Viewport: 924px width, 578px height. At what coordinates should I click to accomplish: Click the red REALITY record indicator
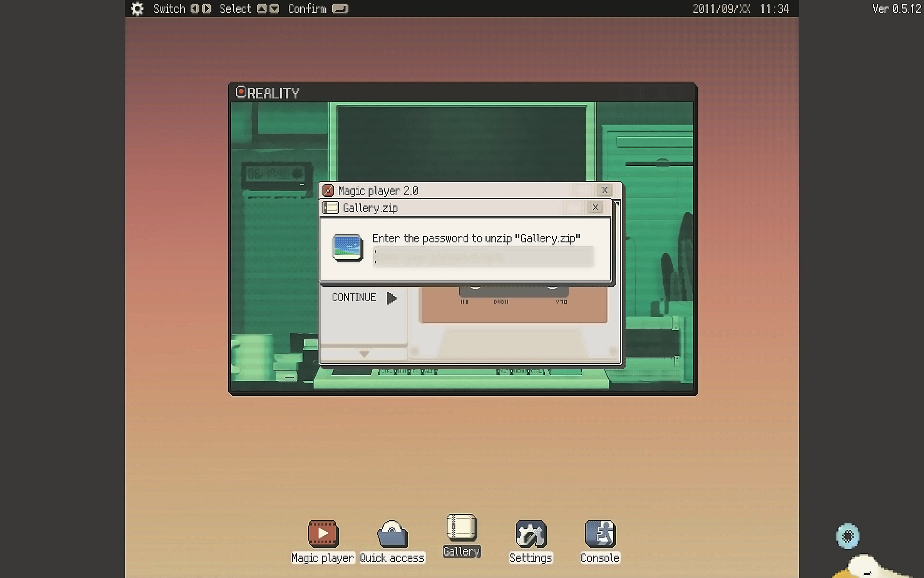point(241,92)
